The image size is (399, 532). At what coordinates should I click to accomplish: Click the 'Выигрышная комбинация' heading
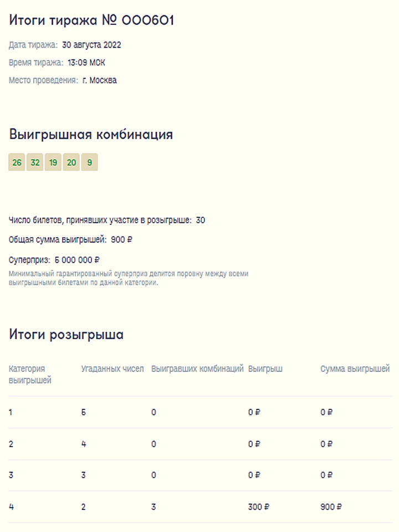pos(91,135)
